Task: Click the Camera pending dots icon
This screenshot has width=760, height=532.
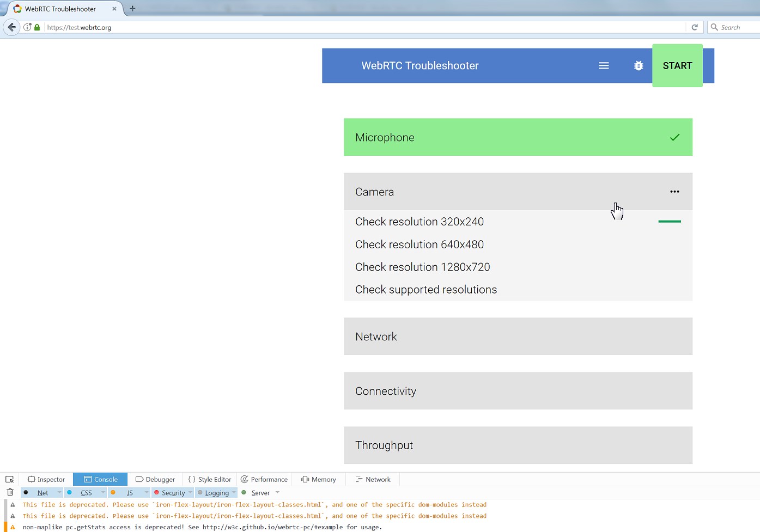Action: tap(674, 192)
